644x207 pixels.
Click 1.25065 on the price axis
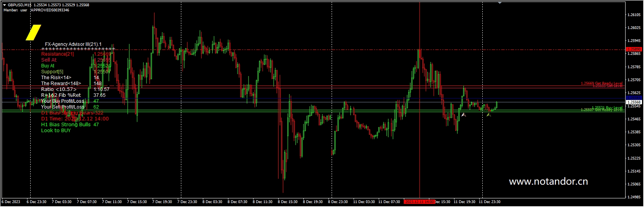(634, 184)
